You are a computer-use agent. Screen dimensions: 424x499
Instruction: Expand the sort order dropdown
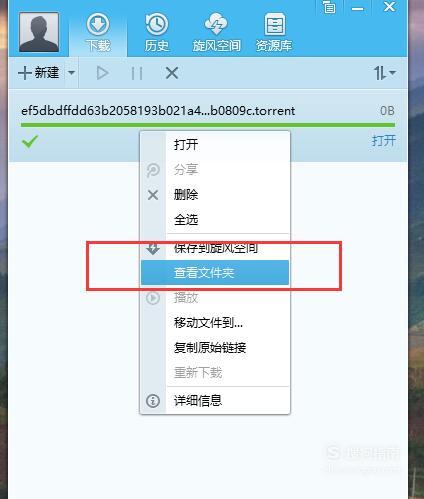384,73
